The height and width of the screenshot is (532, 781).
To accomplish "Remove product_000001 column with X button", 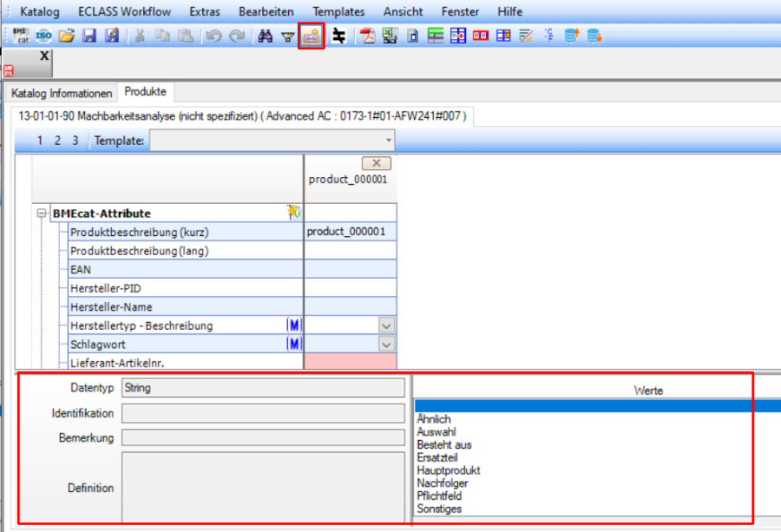I will [x=375, y=163].
